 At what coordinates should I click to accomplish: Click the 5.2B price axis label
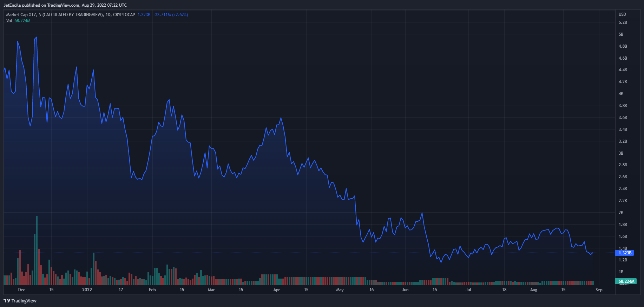tap(623, 22)
